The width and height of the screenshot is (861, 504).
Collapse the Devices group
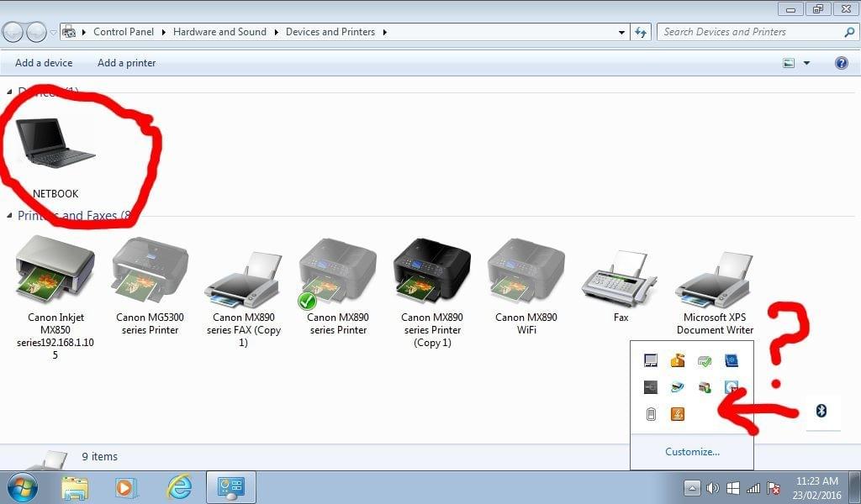(9, 92)
